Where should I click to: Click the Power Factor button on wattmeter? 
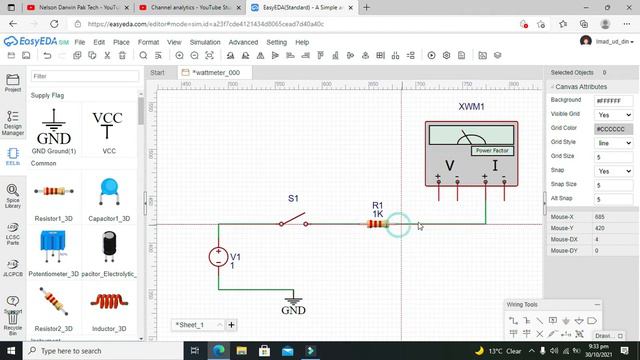click(x=492, y=151)
